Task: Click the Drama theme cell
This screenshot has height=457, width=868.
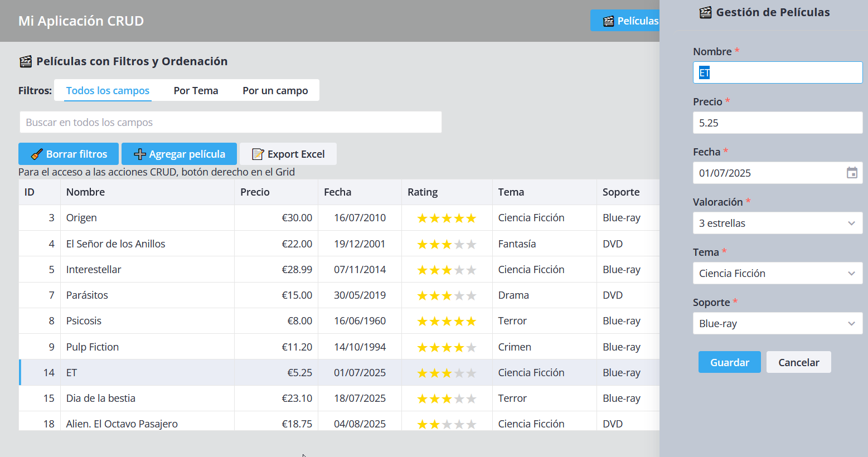Action: (544, 295)
